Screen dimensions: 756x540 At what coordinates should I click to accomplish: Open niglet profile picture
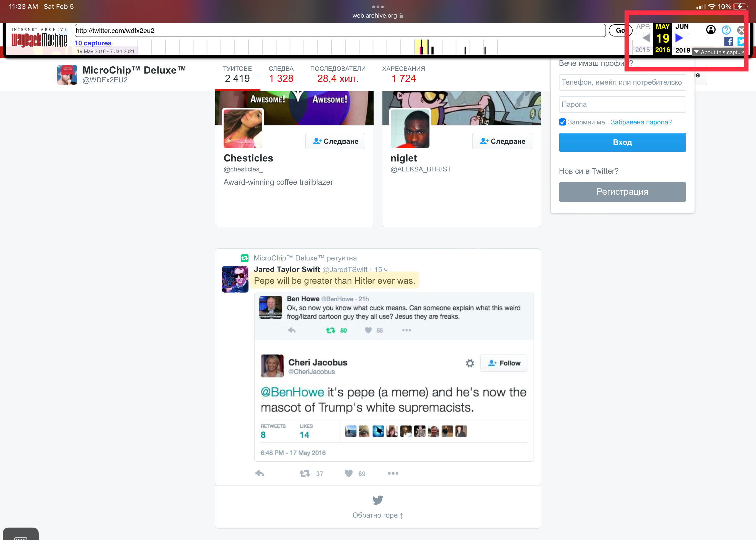410,128
